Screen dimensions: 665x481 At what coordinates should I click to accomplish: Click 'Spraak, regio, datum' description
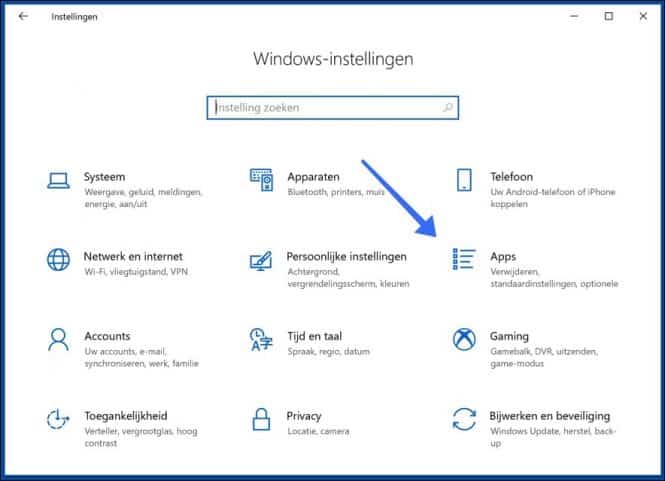click(328, 352)
